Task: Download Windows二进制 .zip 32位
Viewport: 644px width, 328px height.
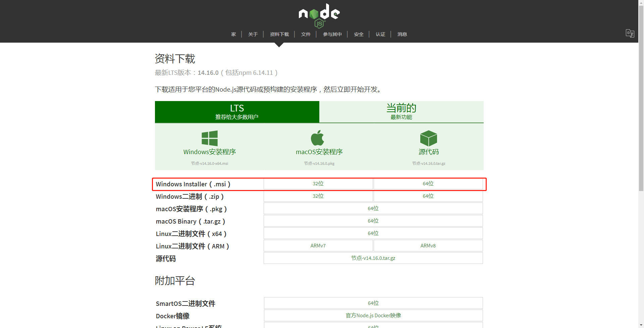Action: coord(318,196)
